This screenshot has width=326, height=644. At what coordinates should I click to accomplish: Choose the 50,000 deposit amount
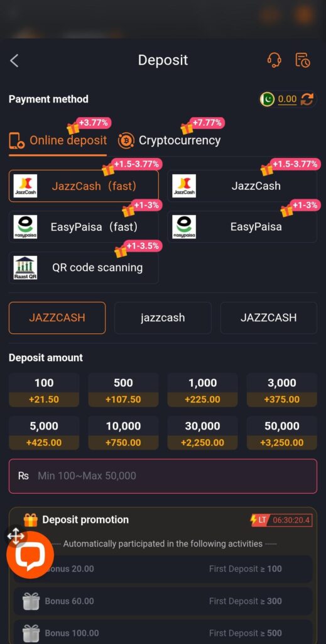[x=281, y=433]
